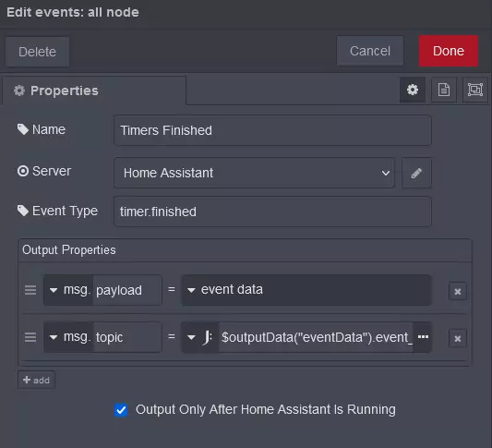492x448 pixels.
Task: Open node settings gear icon
Action: point(413,90)
